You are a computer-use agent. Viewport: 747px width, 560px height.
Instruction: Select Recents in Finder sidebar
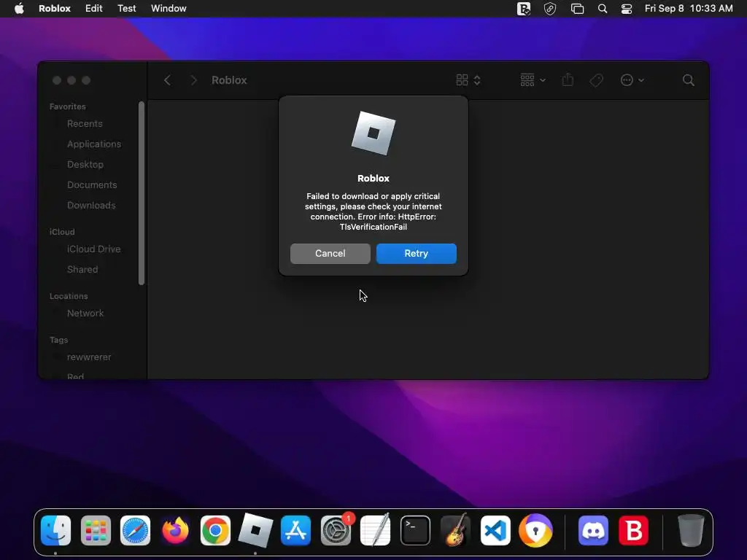[85, 124]
